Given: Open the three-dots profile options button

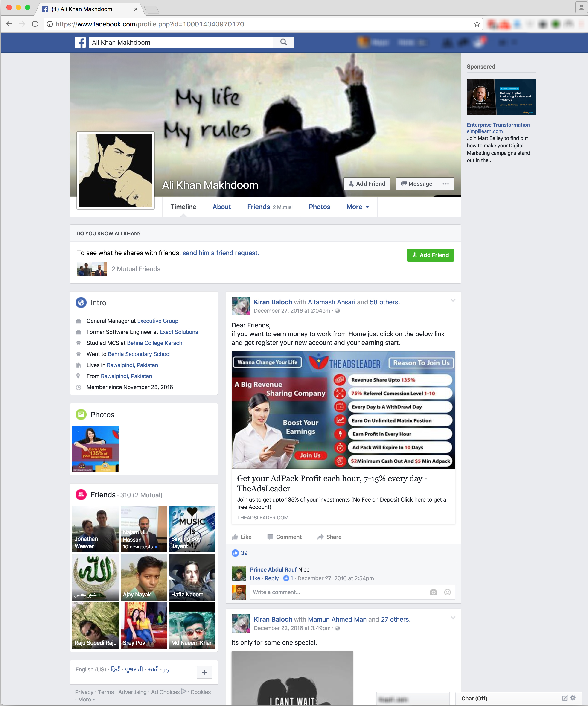Looking at the screenshot, I should (x=445, y=184).
